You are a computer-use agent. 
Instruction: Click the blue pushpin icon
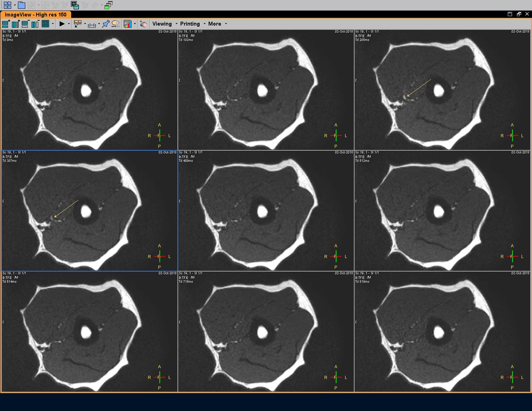point(106,24)
